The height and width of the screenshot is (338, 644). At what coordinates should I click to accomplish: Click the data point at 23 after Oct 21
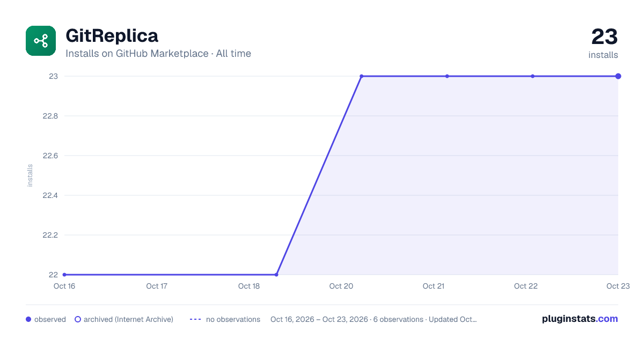447,76
